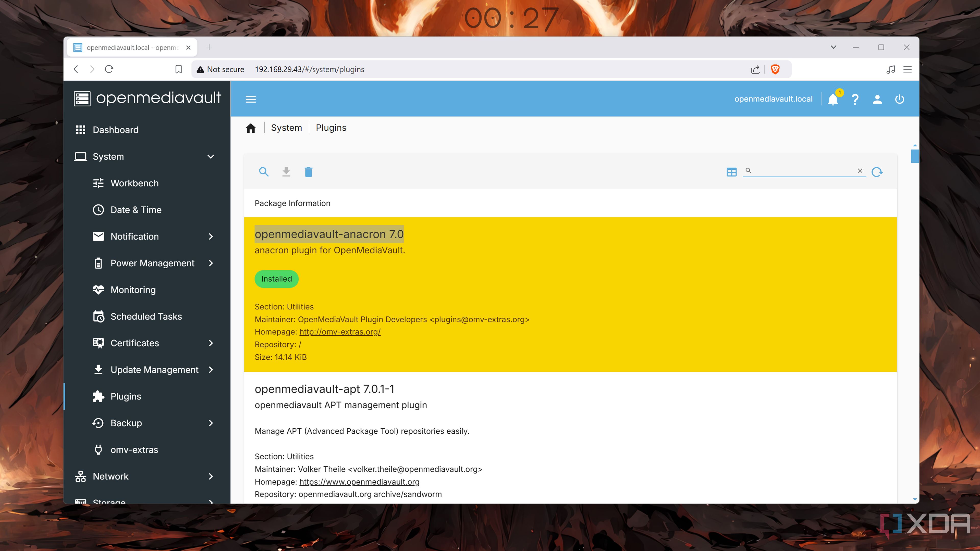Click the trash icon to uninstall plugin
This screenshot has height=551, width=980.
[309, 172]
